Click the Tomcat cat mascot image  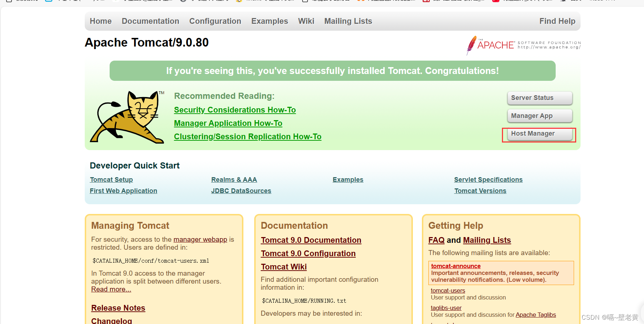click(x=127, y=117)
